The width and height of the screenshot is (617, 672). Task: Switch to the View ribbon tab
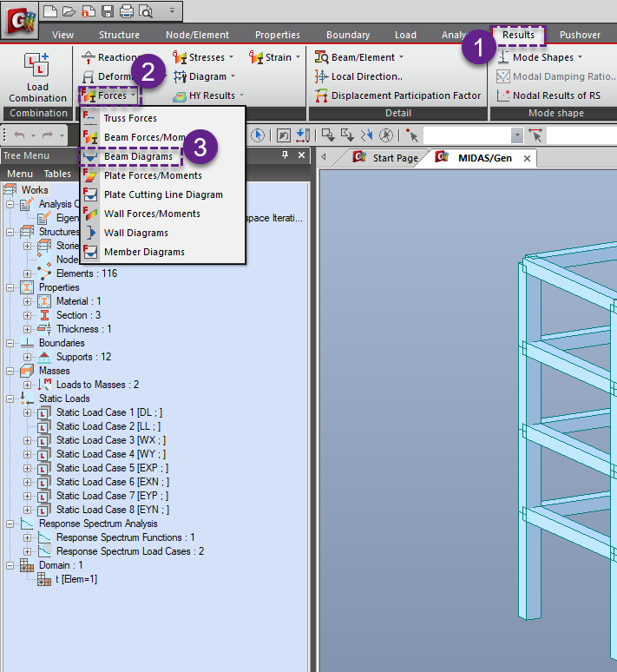tap(63, 35)
